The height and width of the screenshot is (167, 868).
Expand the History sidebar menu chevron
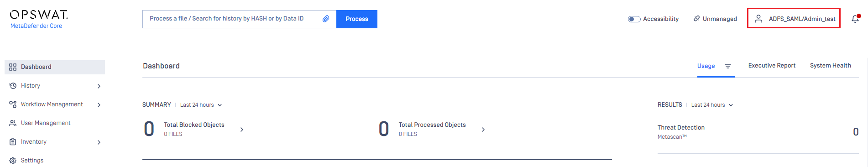point(99,86)
